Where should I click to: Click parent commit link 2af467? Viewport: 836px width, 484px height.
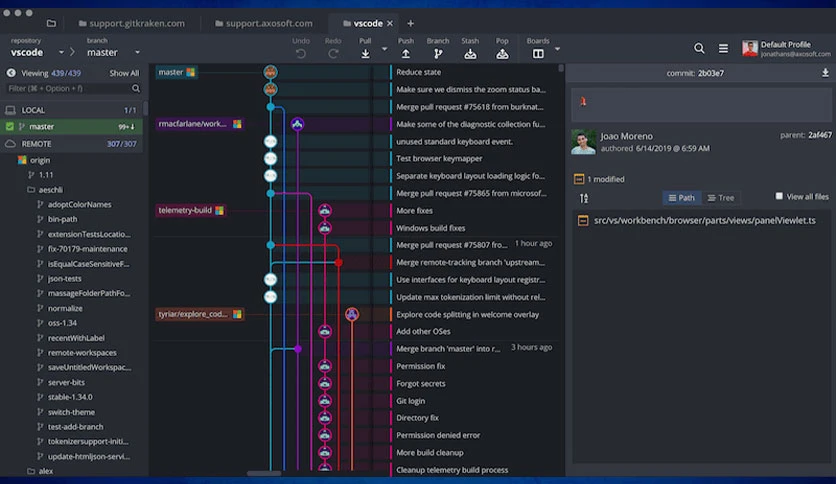click(x=819, y=135)
